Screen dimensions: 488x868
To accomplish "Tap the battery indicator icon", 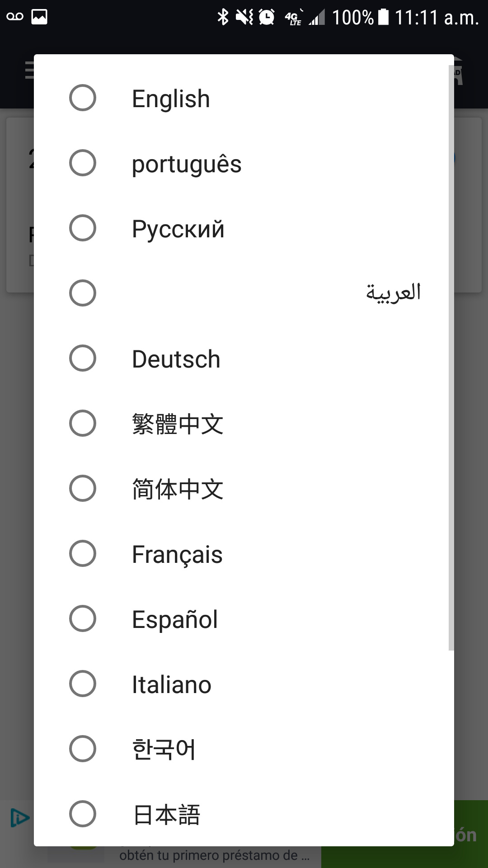I will point(383,17).
